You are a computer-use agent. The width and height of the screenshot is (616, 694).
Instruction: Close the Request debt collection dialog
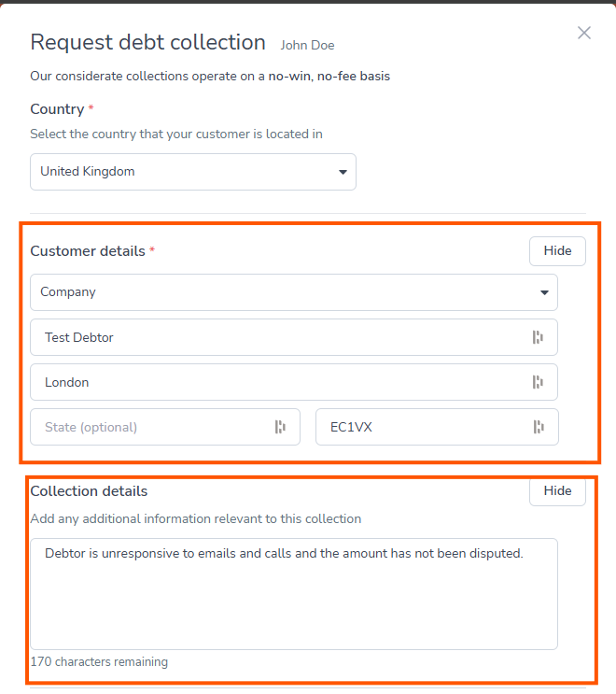click(x=584, y=33)
